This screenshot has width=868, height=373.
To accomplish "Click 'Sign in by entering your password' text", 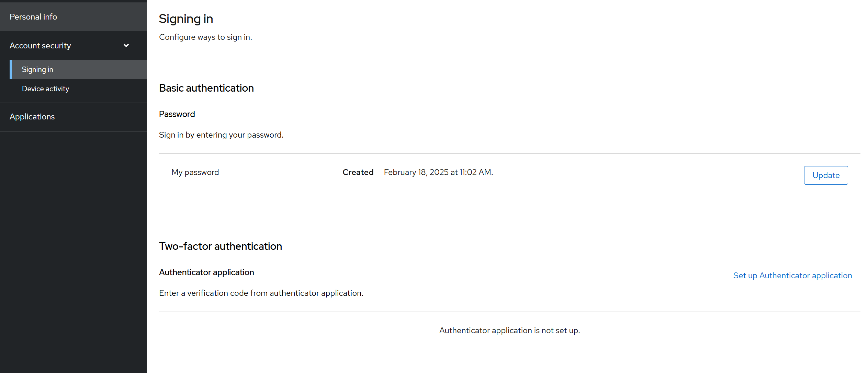I will click(x=221, y=135).
